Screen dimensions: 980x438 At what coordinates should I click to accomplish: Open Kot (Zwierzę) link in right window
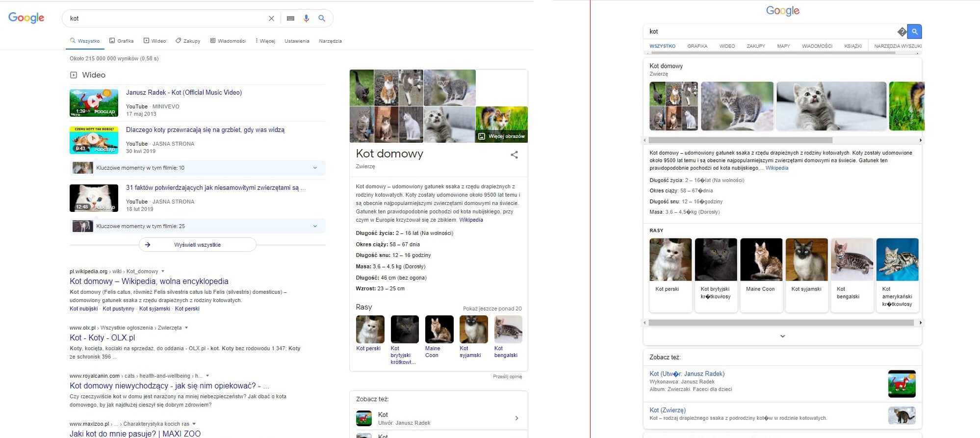point(668,410)
